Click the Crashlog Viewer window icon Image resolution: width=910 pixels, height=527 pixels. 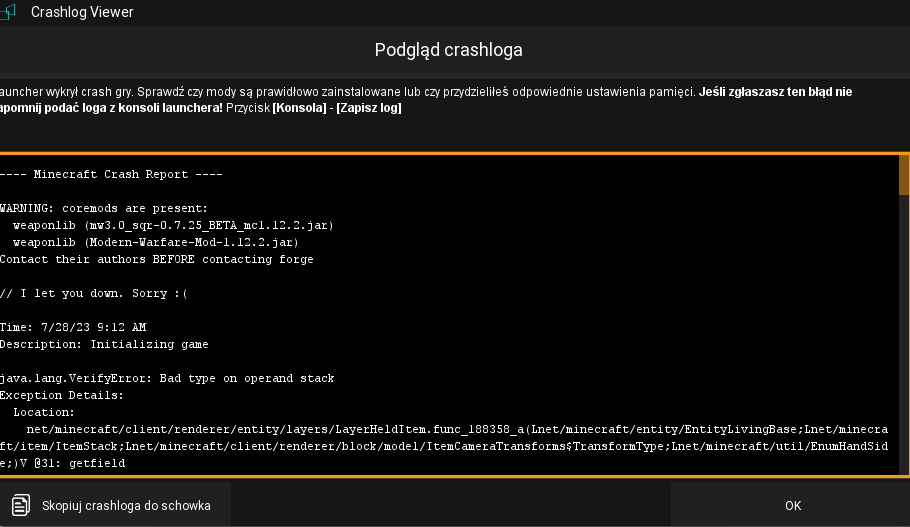(x=8, y=12)
